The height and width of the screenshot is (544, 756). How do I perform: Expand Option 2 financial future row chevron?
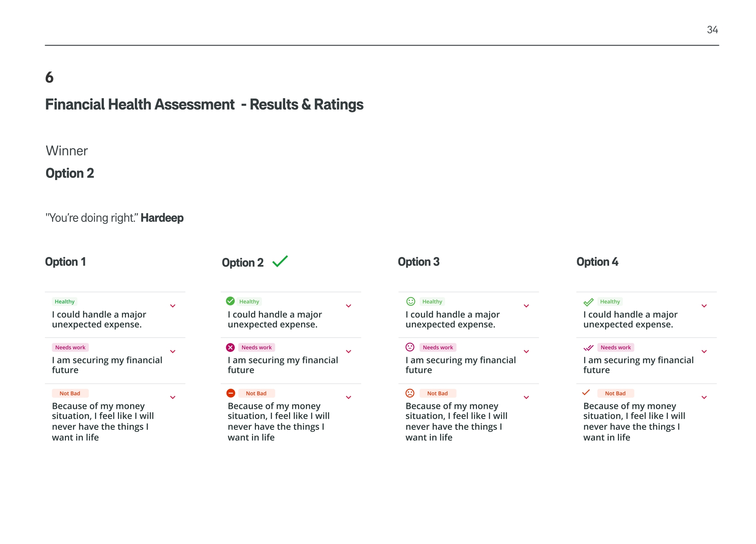[x=348, y=351]
